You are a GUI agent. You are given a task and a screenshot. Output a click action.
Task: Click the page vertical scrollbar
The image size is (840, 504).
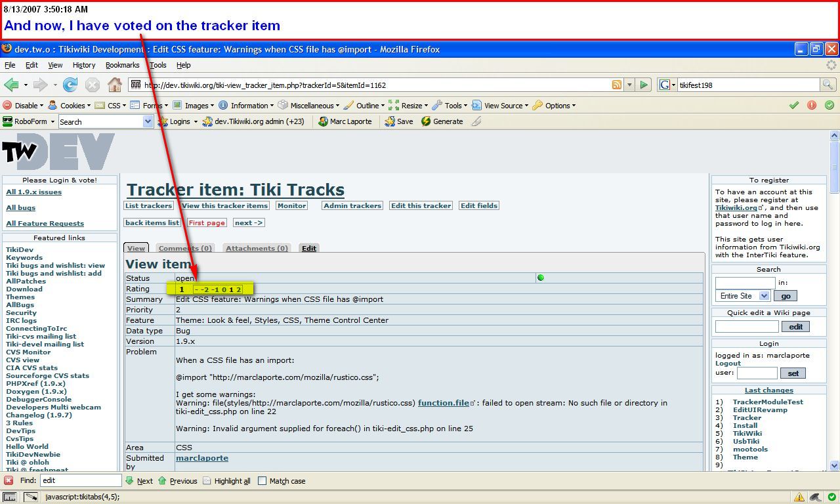(835, 301)
